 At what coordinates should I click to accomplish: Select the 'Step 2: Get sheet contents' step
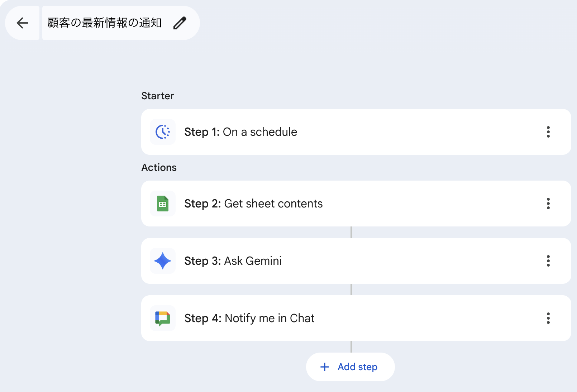pos(253,204)
